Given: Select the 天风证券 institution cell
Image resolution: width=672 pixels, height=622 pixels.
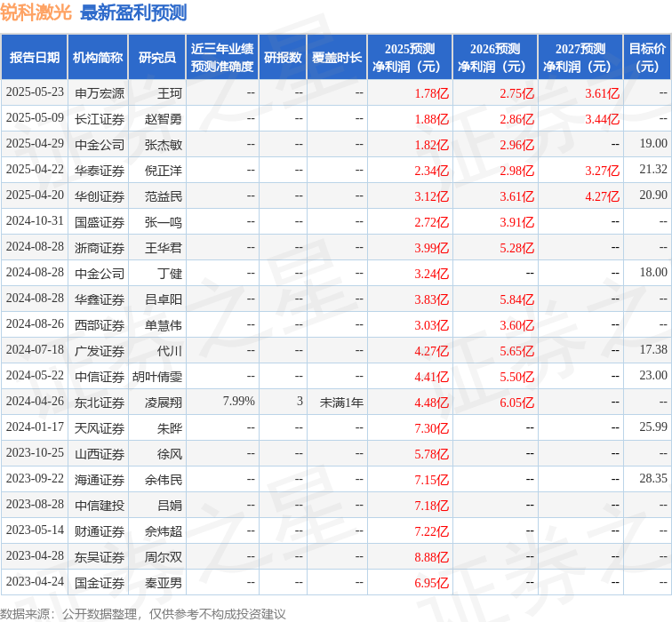Looking at the screenshot, I should (100, 428).
